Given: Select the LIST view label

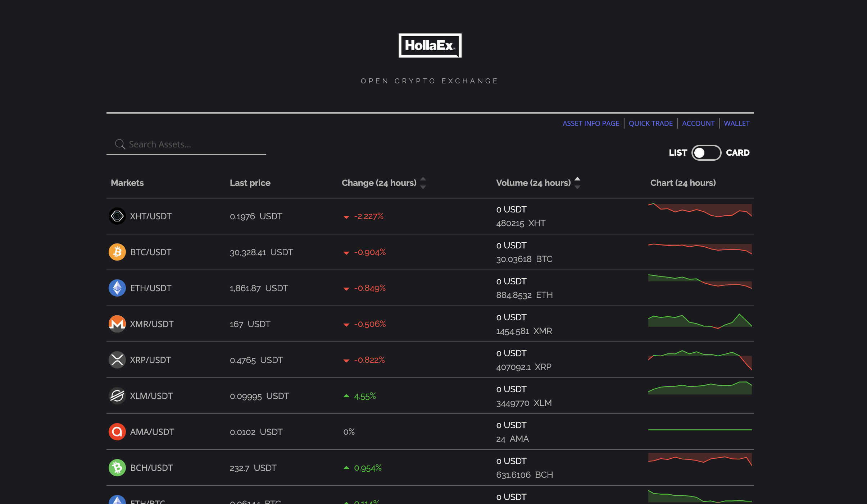Looking at the screenshot, I should click(678, 153).
